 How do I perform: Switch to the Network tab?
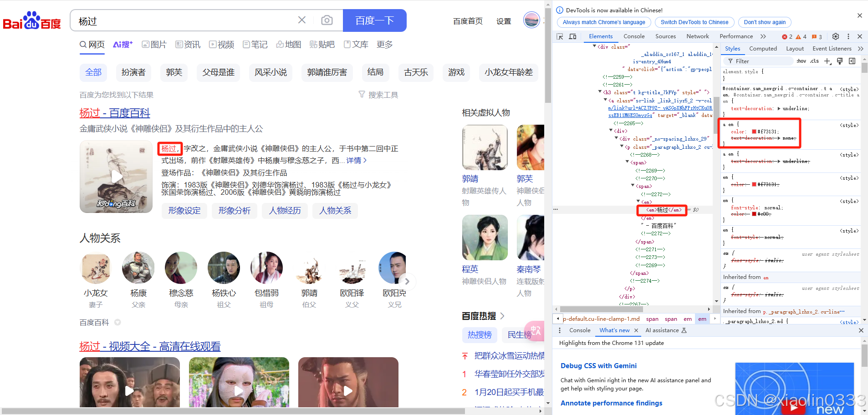click(x=698, y=36)
